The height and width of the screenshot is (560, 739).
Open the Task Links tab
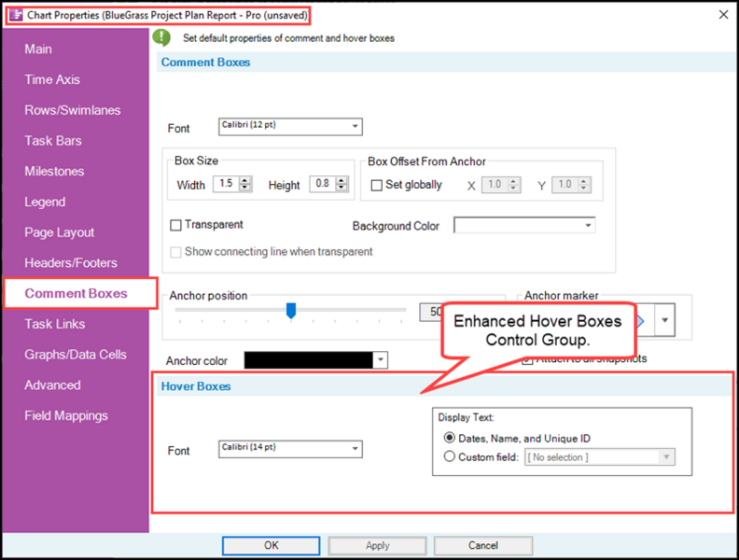pyautogui.click(x=55, y=324)
